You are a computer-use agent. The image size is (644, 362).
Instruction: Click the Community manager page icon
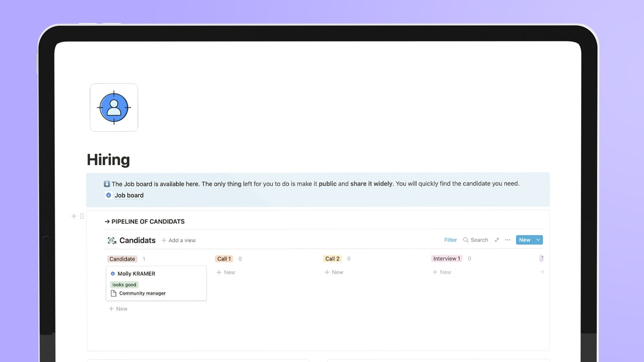pyautogui.click(x=113, y=293)
